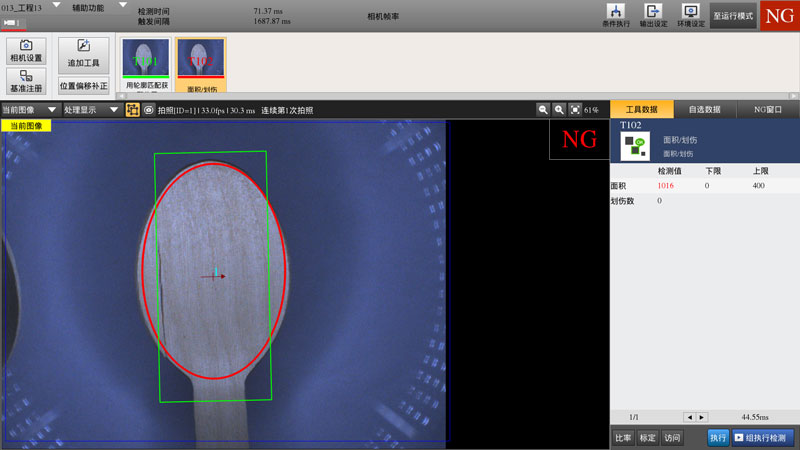
Task: Toggle the eye visibility icon
Action: click(148, 110)
